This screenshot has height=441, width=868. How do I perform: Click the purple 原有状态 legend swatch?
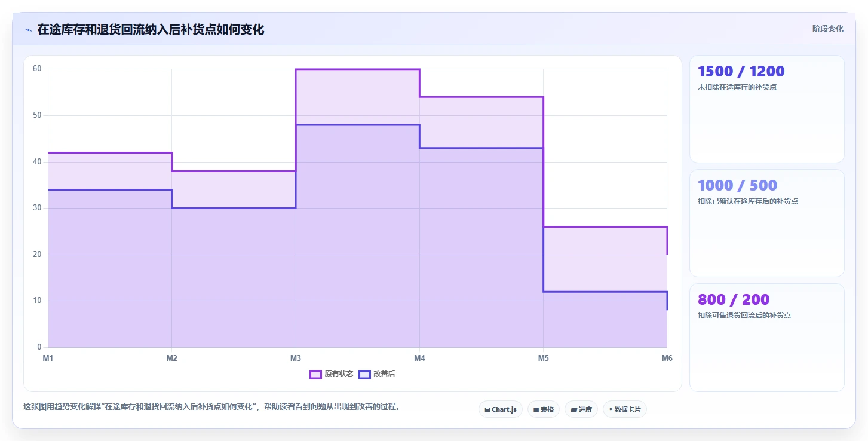pos(315,375)
